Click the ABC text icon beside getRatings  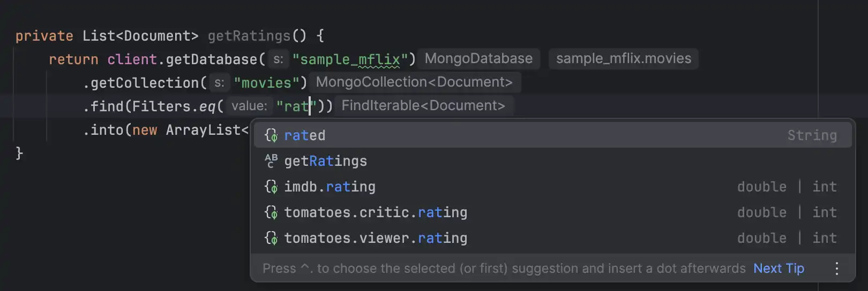click(271, 160)
